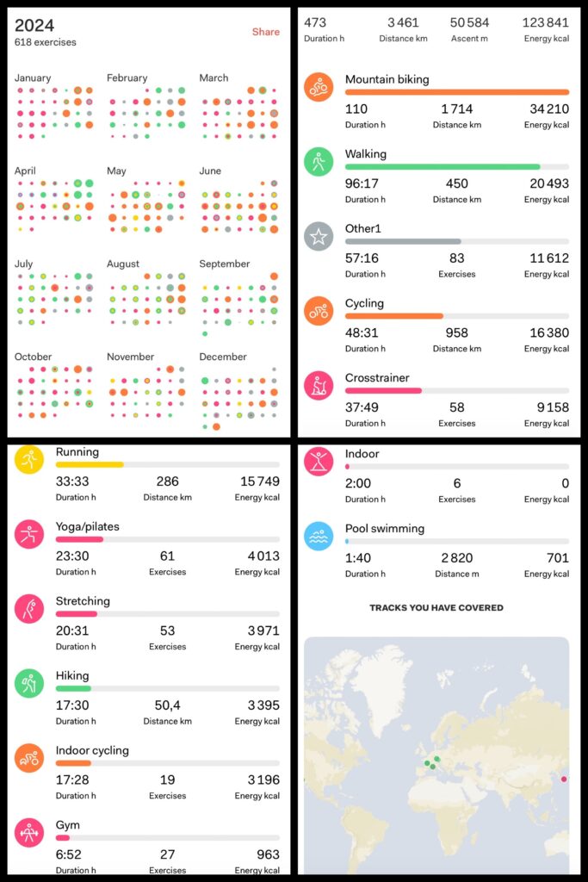The image size is (588, 882).
Task: Open the January calendar heading
Action: (33, 78)
